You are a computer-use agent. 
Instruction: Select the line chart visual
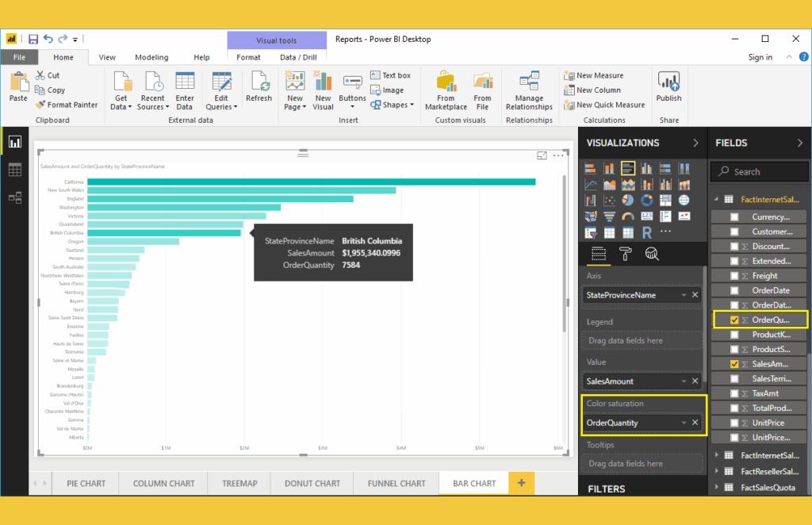[590, 184]
